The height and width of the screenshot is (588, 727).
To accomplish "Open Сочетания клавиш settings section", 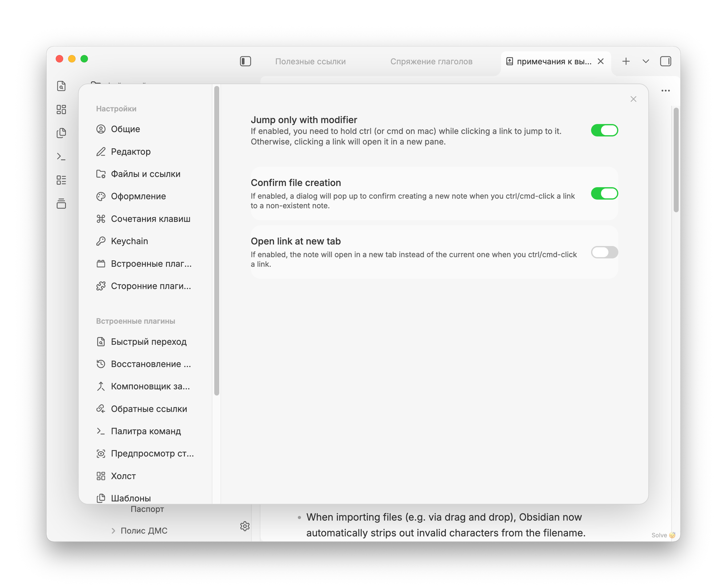I will (150, 219).
